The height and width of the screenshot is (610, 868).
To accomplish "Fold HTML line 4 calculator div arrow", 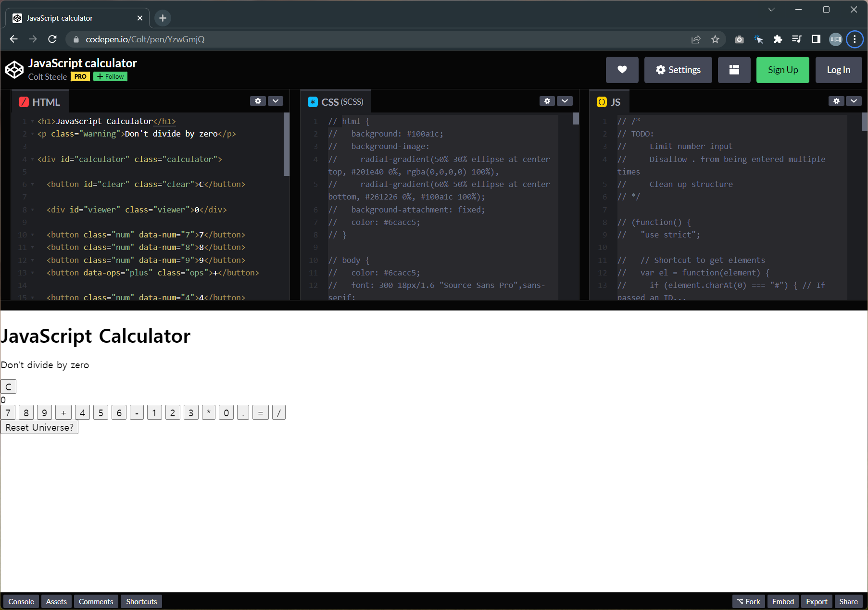I will [32, 159].
